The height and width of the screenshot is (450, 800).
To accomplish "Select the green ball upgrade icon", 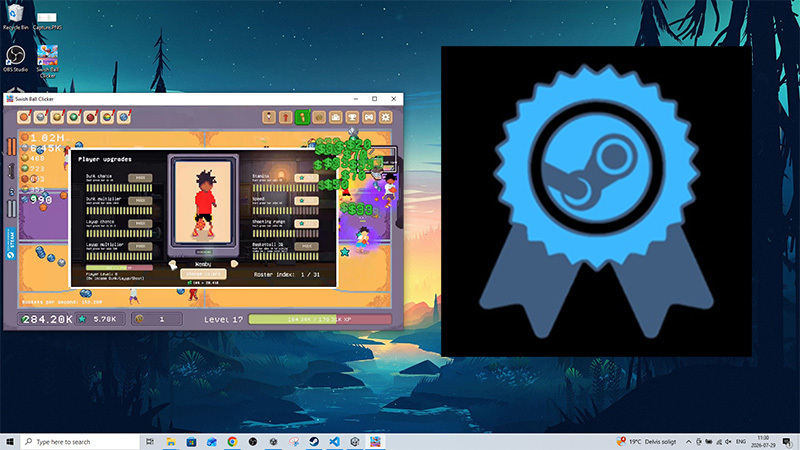I will pos(74,117).
